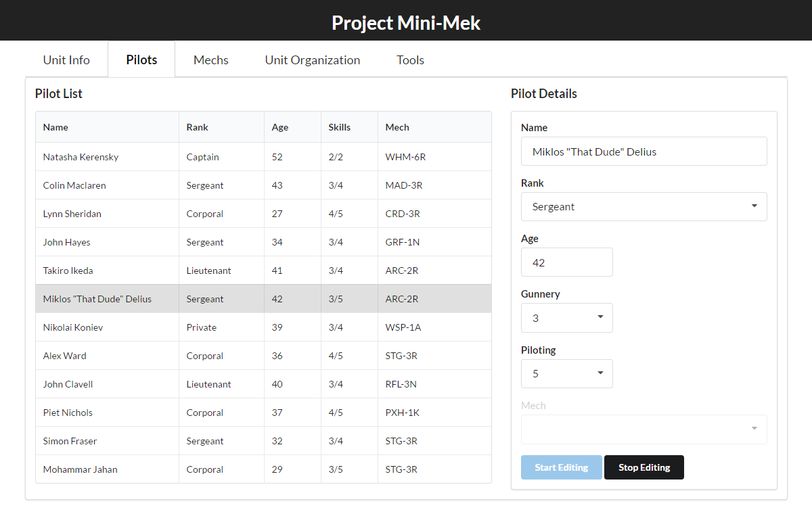Select the John Hayes row
This screenshot has width=812, height=514.
[x=264, y=242]
